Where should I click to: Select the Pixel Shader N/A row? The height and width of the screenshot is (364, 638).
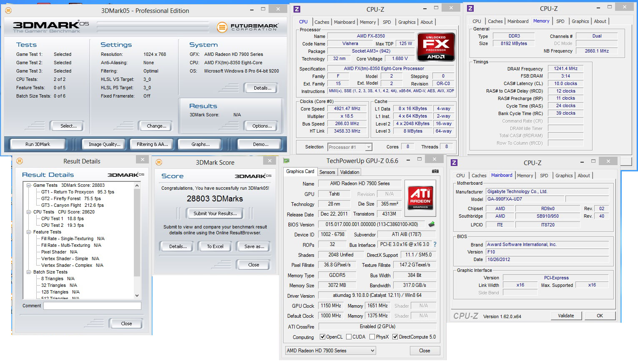point(59,252)
